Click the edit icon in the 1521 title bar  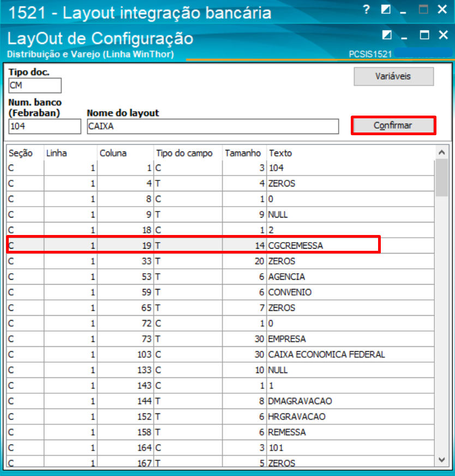tap(386, 9)
